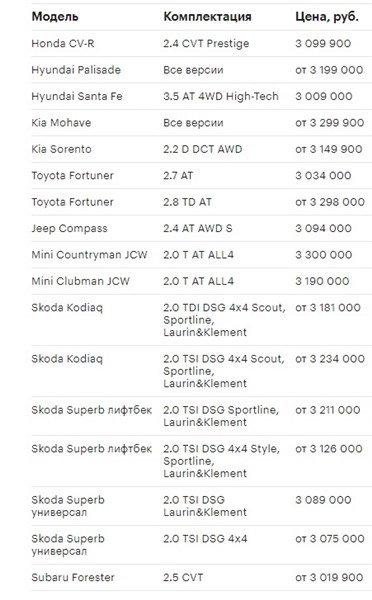
Task: Click Skoda Superb универсал price 3 089 000
Action: pos(323,500)
